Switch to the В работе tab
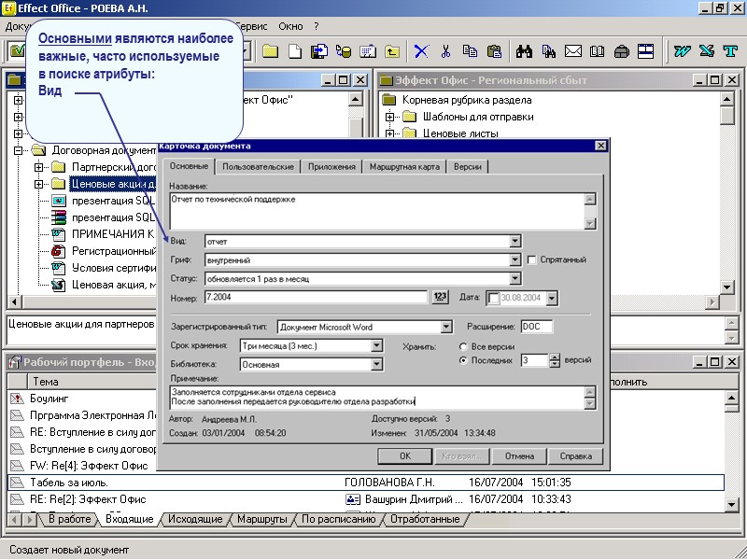 69,519
